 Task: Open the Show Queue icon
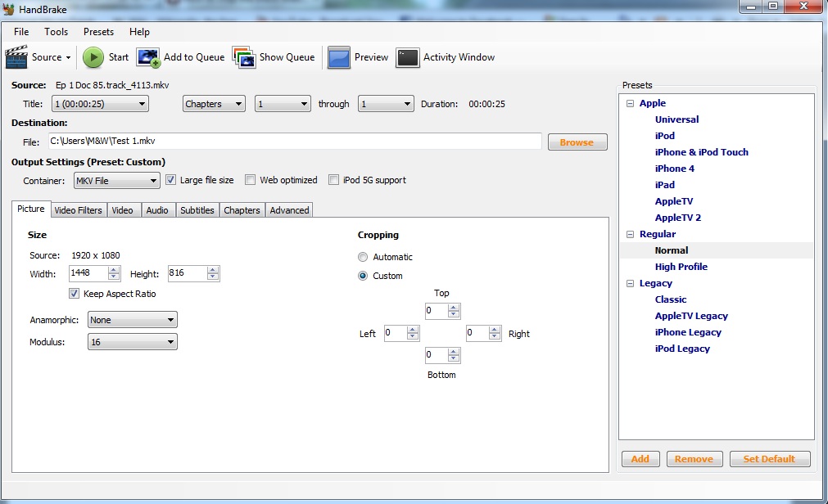(x=244, y=57)
